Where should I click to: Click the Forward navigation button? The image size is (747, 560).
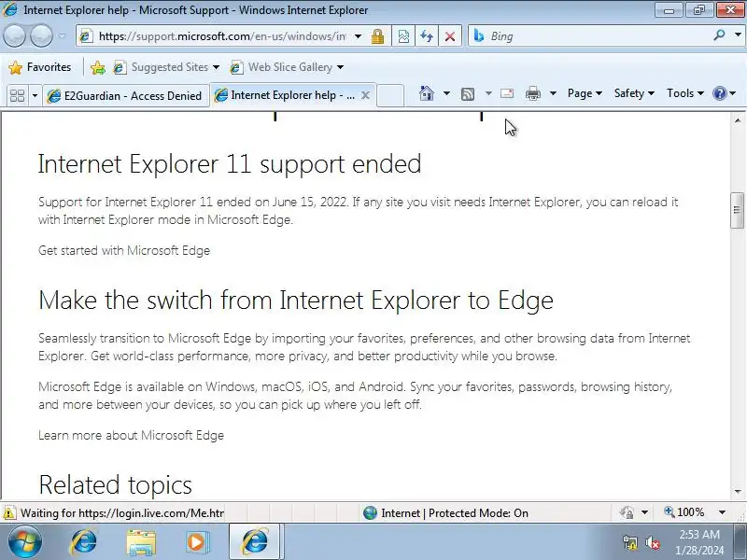41,35
